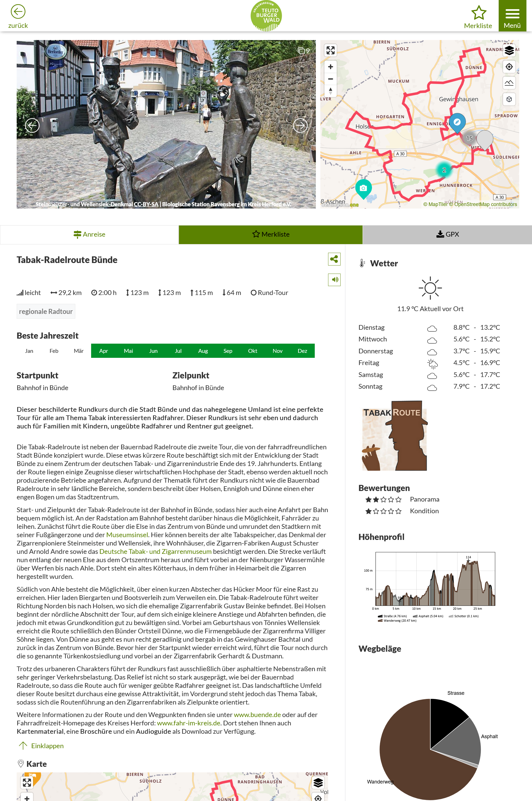Image resolution: width=532 pixels, height=801 pixels.
Task: Open the cluster marker labeled 15
Action: point(469,138)
